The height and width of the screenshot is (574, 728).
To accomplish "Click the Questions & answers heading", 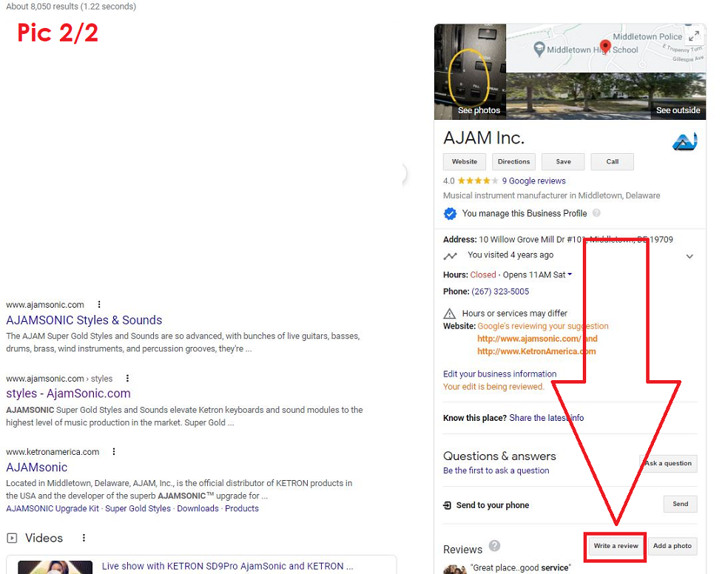I will [499, 456].
